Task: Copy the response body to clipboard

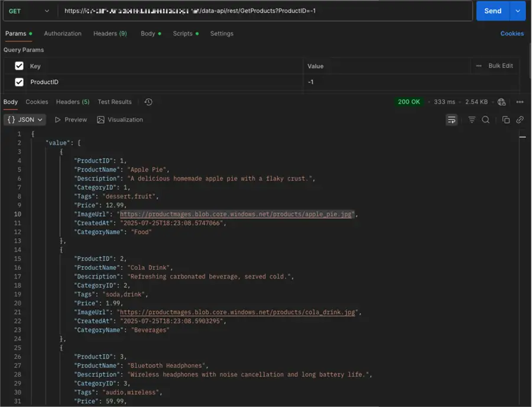Action: coord(506,119)
